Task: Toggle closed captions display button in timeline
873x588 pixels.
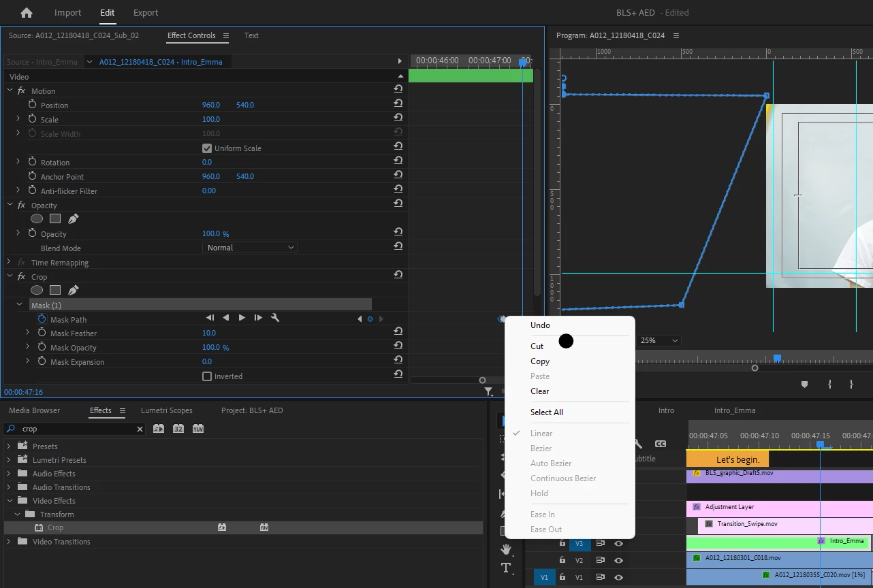Action: 660,444
